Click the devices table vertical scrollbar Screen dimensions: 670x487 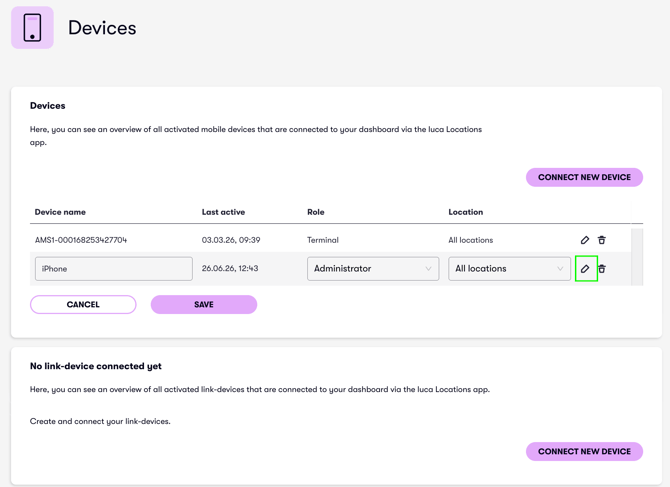pyautogui.click(x=637, y=256)
